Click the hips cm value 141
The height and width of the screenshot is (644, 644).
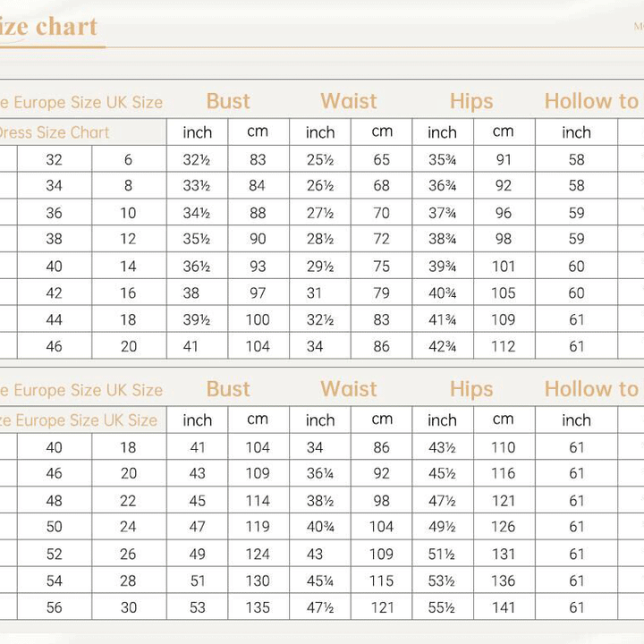tap(504, 607)
